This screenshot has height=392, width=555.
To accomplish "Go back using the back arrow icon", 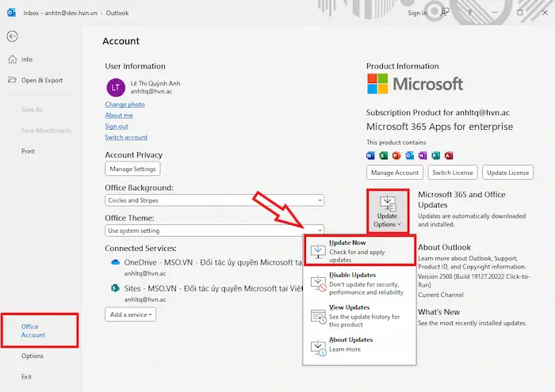I will pos(12,36).
